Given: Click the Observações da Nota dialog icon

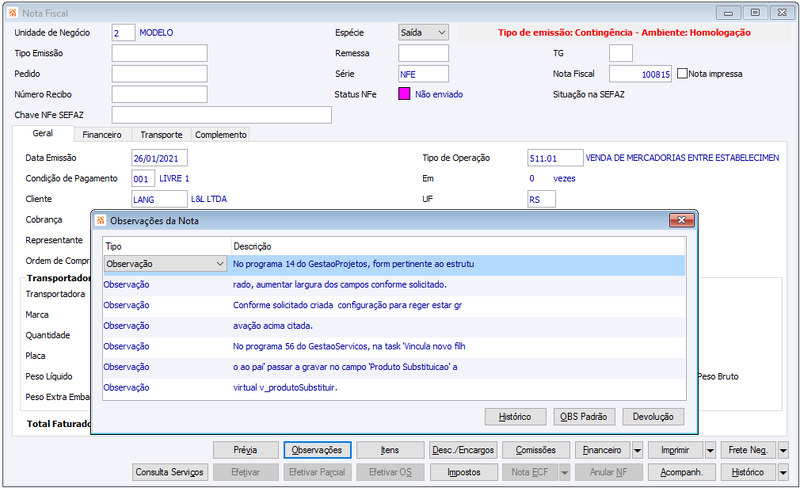Looking at the screenshot, I should tap(101, 221).
